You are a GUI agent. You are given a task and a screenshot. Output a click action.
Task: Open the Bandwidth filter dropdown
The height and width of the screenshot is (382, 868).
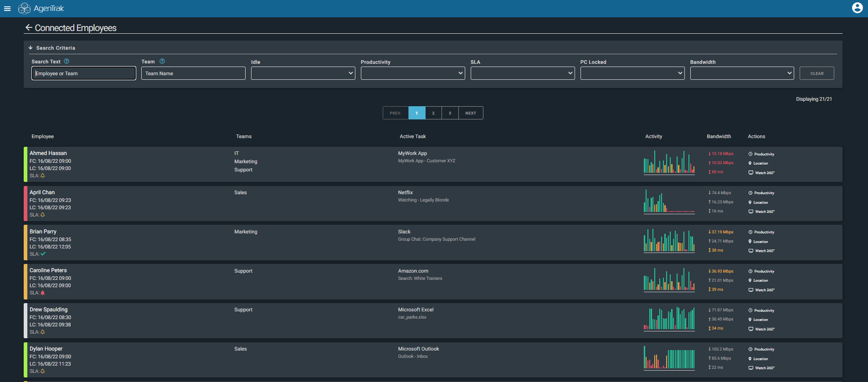tap(742, 73)
